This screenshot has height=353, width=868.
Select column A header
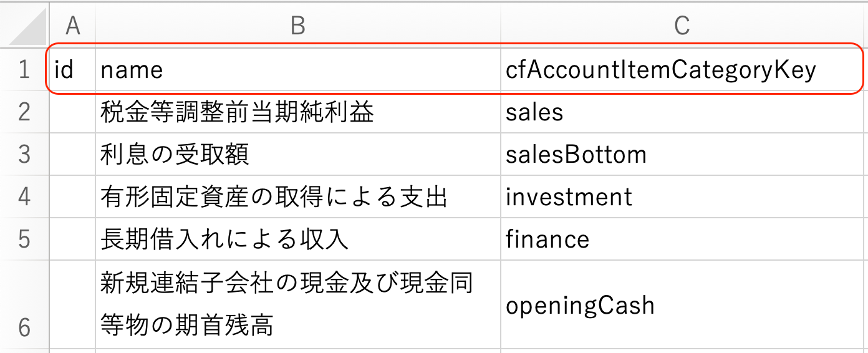pos(73,25)
